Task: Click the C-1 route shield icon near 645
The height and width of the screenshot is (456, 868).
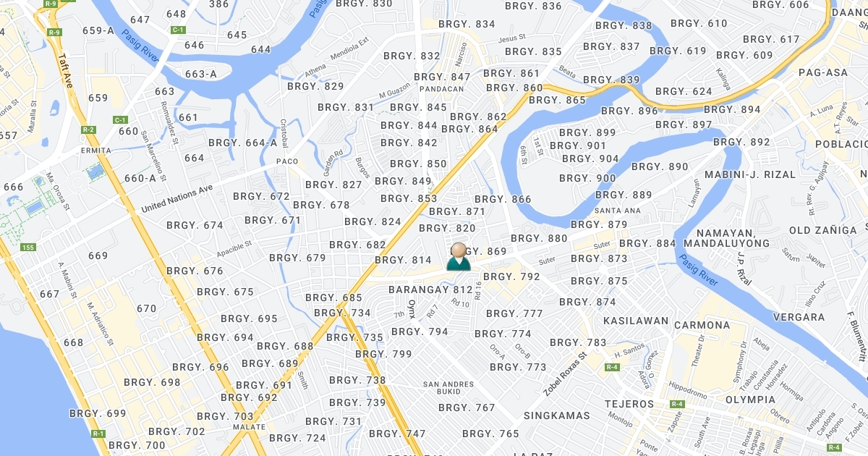Action: (x=177, y=30)
